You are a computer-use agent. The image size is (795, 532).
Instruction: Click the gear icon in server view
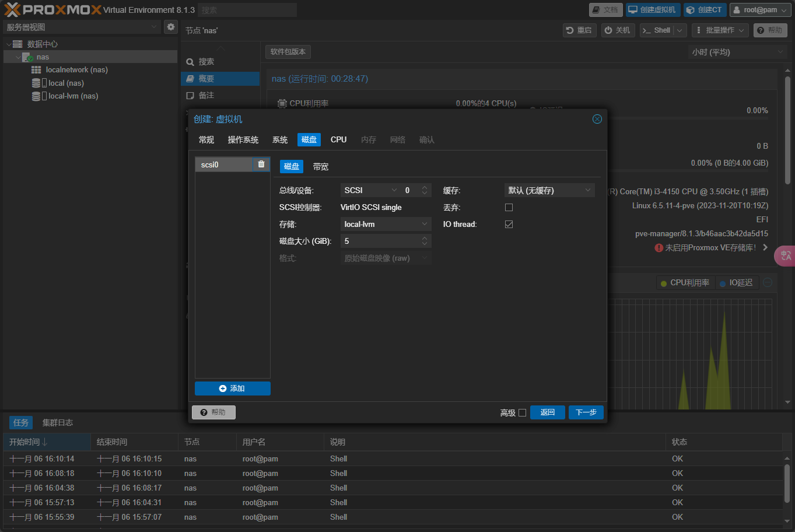(x=170, y=27)
